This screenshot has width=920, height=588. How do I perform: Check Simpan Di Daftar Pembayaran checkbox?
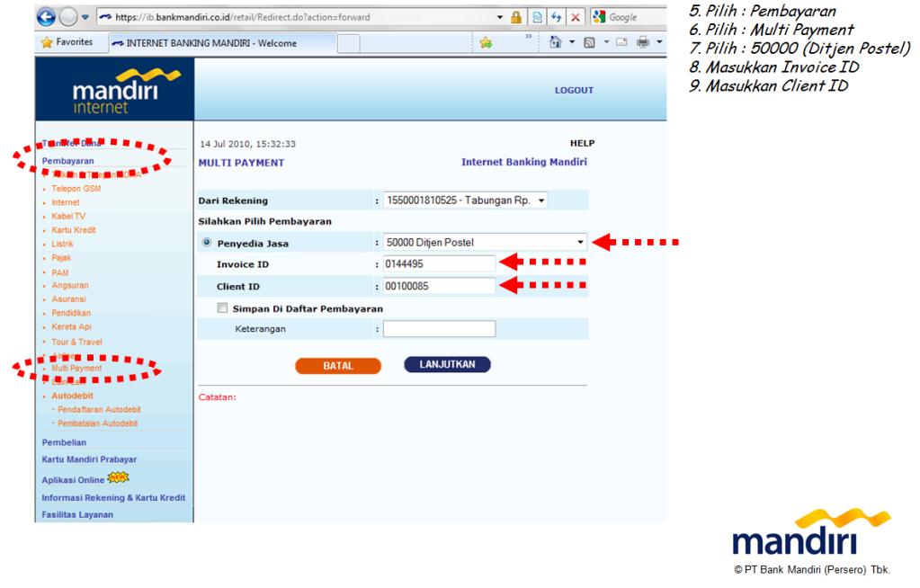pyautogui.click(x=222, y=308)
